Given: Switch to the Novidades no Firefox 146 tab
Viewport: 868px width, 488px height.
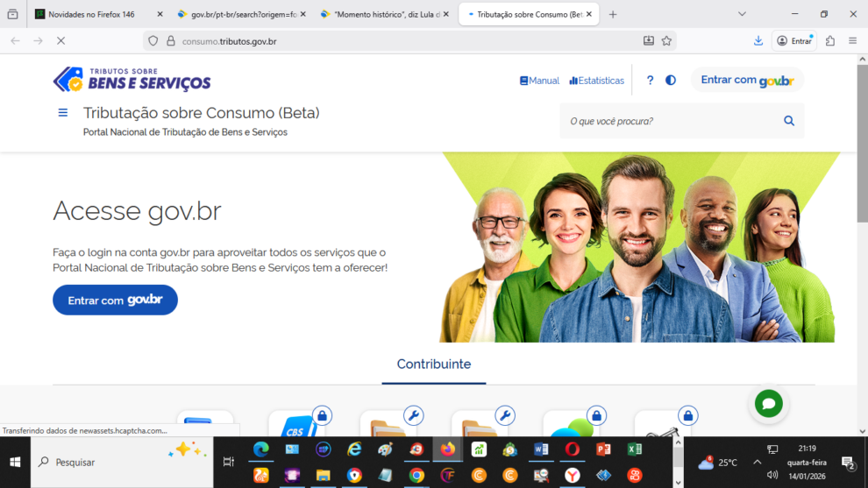Looking at the screenshot, I should coord(91,14).
